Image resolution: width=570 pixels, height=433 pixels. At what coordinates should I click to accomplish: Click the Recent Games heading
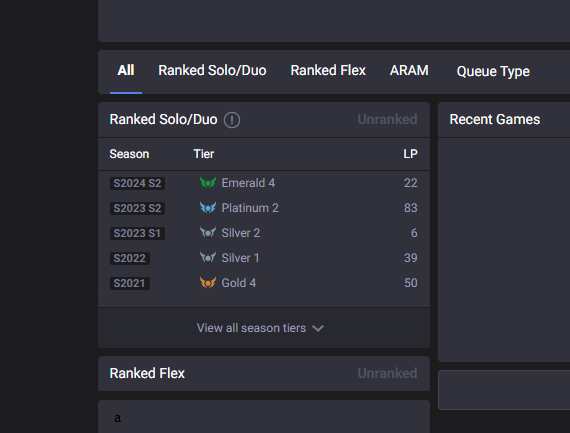[495, 120]
